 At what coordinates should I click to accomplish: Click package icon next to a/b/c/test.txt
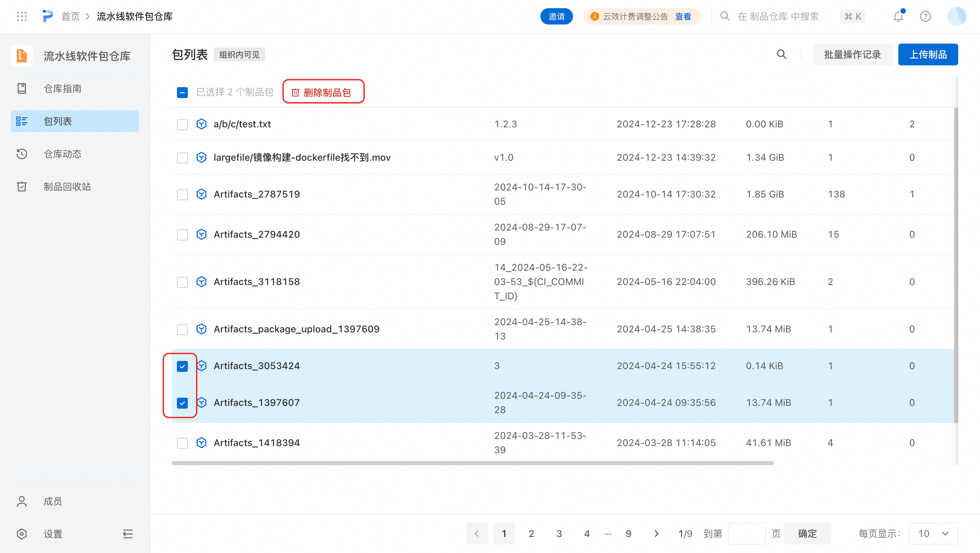tap(201, 124)
